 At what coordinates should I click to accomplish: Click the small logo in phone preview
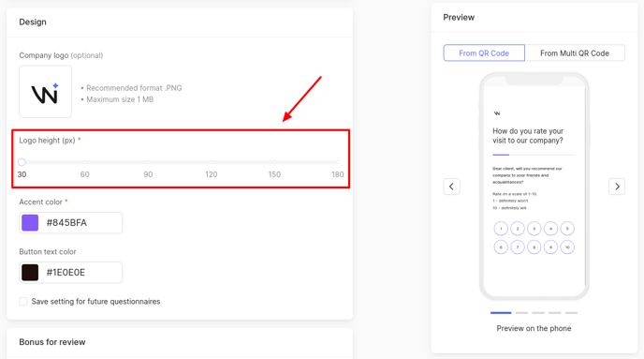[497, 113]
